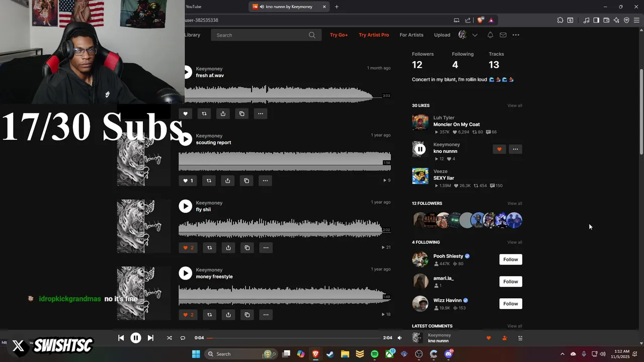Open Try Go+ link
Viewport: 644px width, 362px height.
(339, 35)
